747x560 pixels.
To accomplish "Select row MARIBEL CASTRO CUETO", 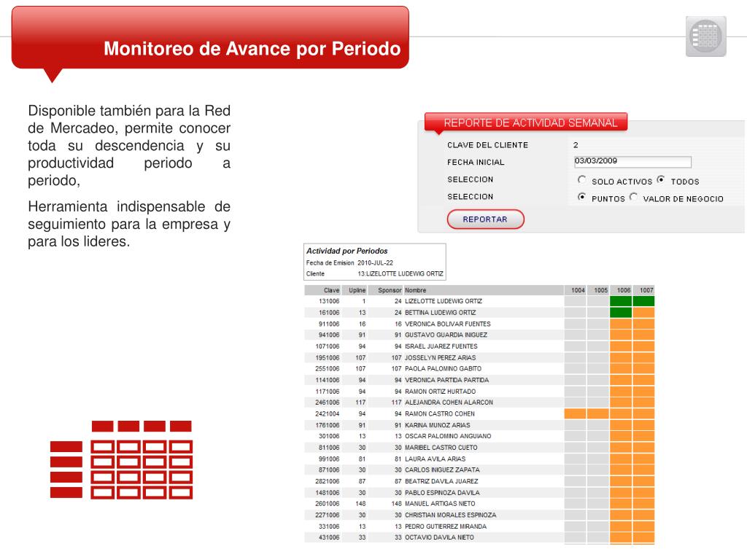I will (x=479, y=448).
